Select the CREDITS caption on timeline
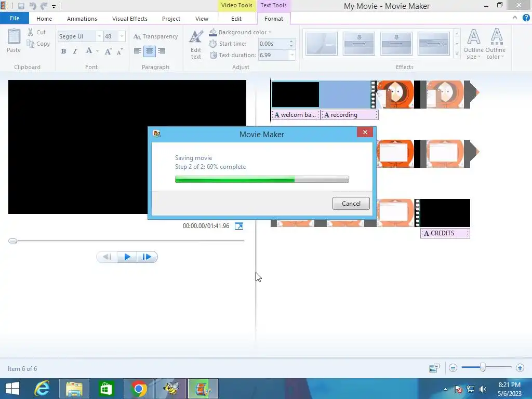The height and width of the screenshot is (399, 532). tap(445, 233)
